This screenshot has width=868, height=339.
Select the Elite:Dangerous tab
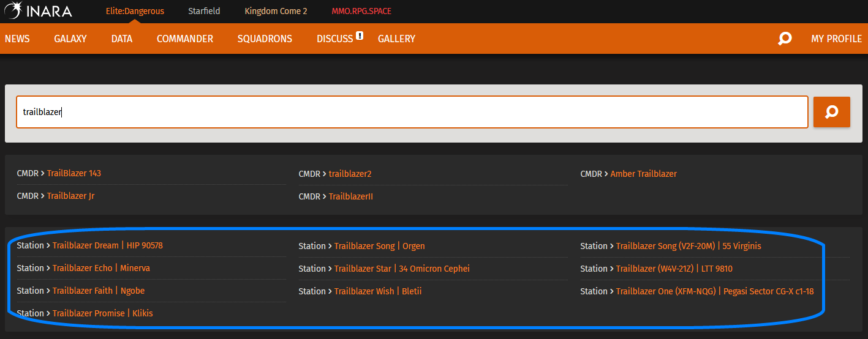[x=135, y=11]
